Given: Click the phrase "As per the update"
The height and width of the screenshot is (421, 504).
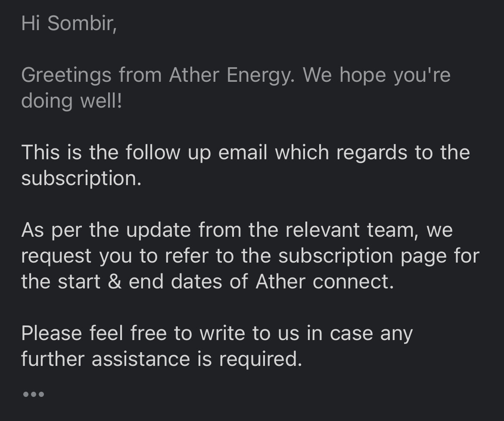Looking at the screenshot, I should pos(106,231).
